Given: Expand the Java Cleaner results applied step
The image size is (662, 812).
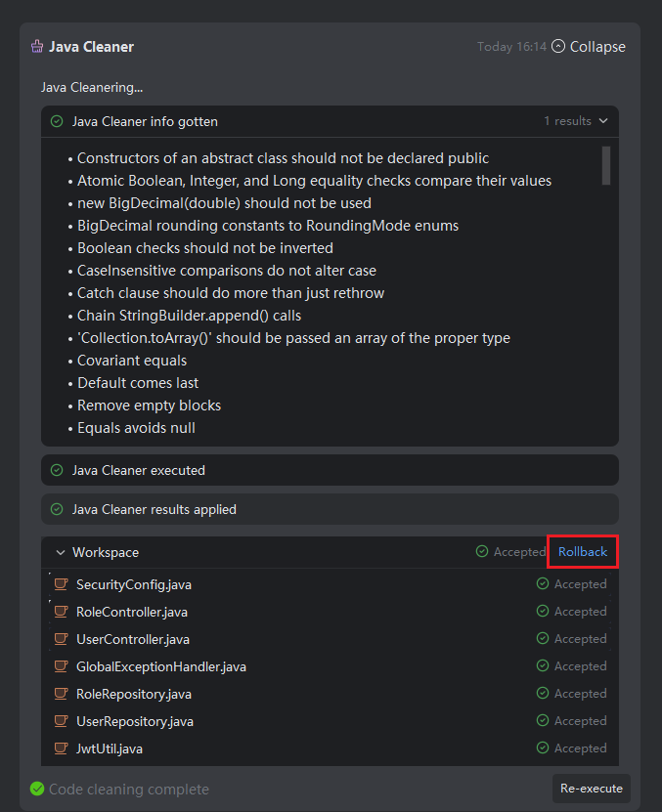Looking at the screenshot, I should tap(154, 509).
